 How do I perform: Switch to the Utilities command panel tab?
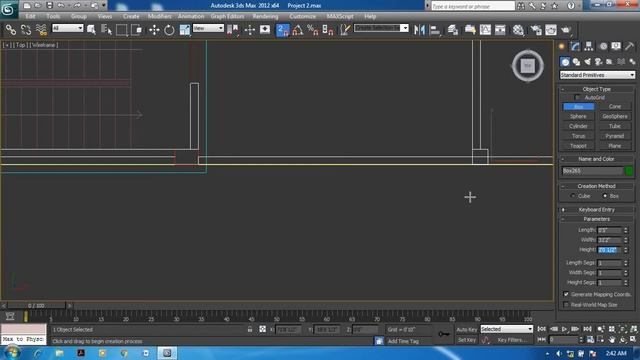tap(629, 46)
